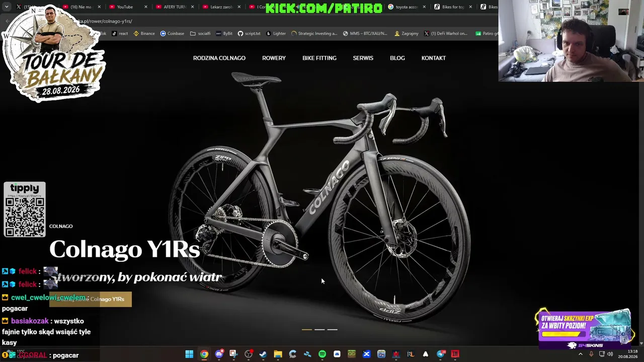The image size is (644, 362).
Task: Open the MMS – BTC/XAU bookmark
Action: [365, 34]
